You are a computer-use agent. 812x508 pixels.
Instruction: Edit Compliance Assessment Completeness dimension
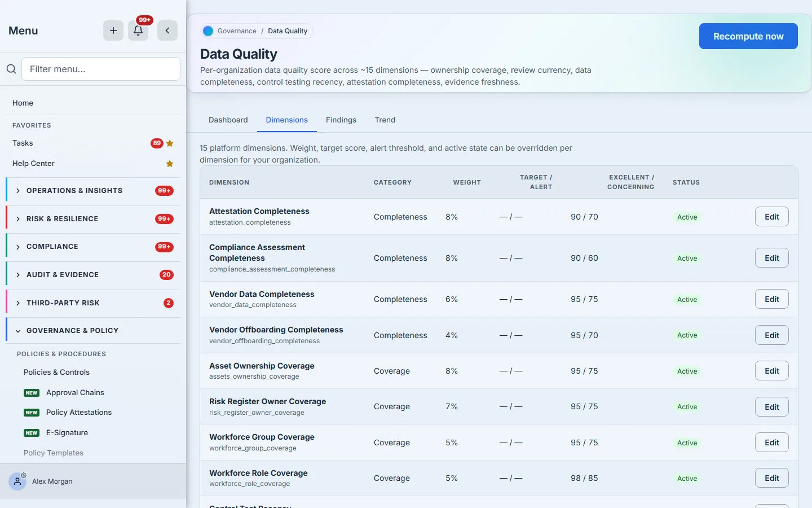[x=772, y=258]
